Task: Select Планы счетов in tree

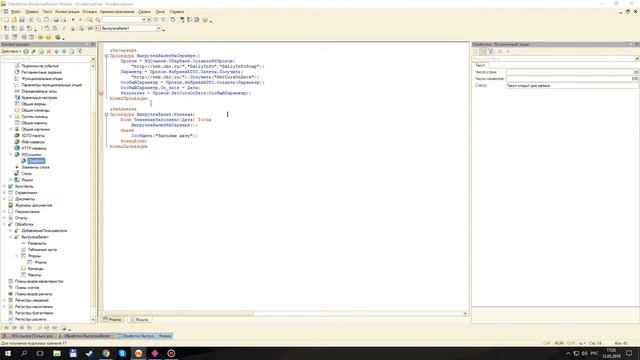Action: coord(27,287)
